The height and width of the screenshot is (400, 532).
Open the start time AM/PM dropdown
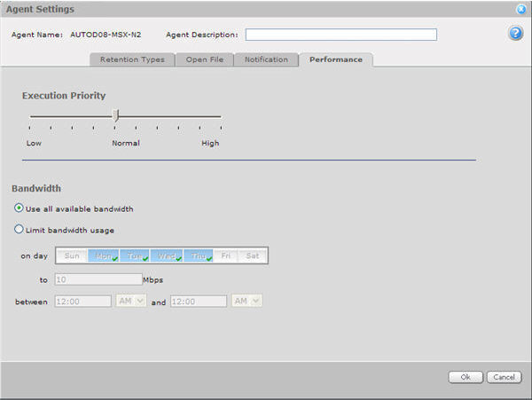click(131, 302)
